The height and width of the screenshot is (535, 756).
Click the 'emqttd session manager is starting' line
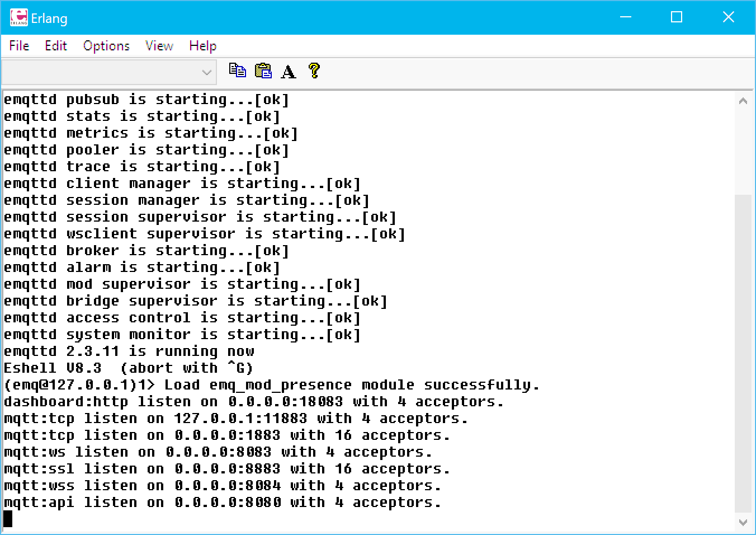(187, 200)
